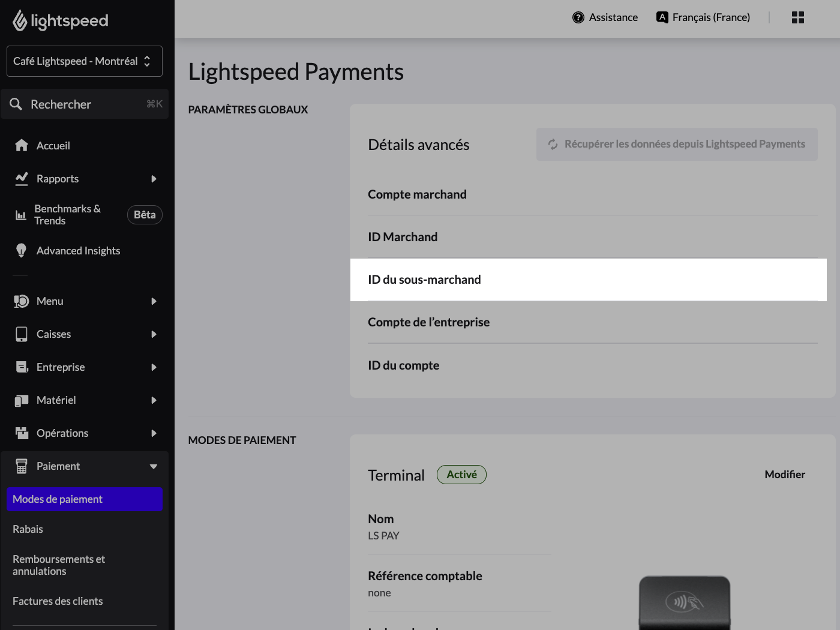Click the Benchmarks & Trends bar-chart icon
840x630 pixels.
pos(21,214)
